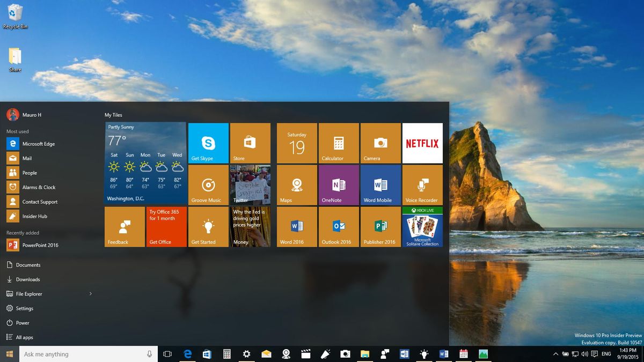
Task: Open Get Skype from the tile
Action: click(x=208, y=143)
